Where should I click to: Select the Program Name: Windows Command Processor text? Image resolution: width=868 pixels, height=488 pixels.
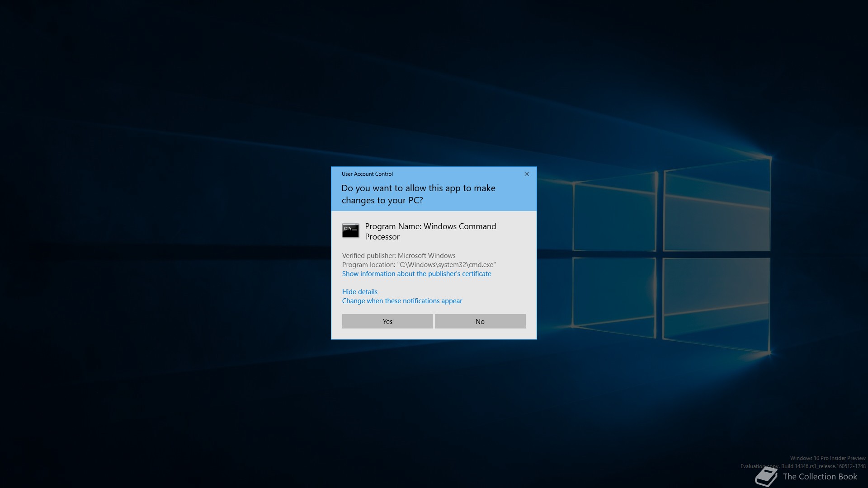click(430, 231)
